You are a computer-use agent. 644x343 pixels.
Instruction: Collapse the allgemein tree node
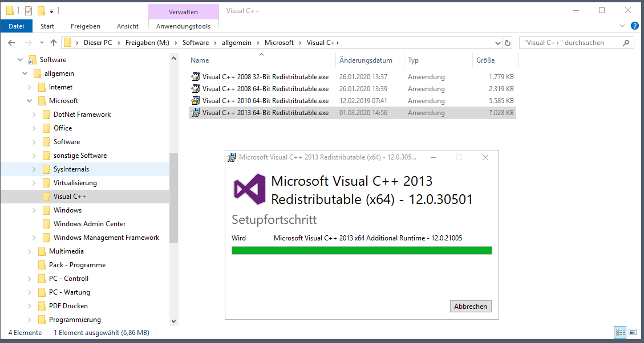click(25, 73)
